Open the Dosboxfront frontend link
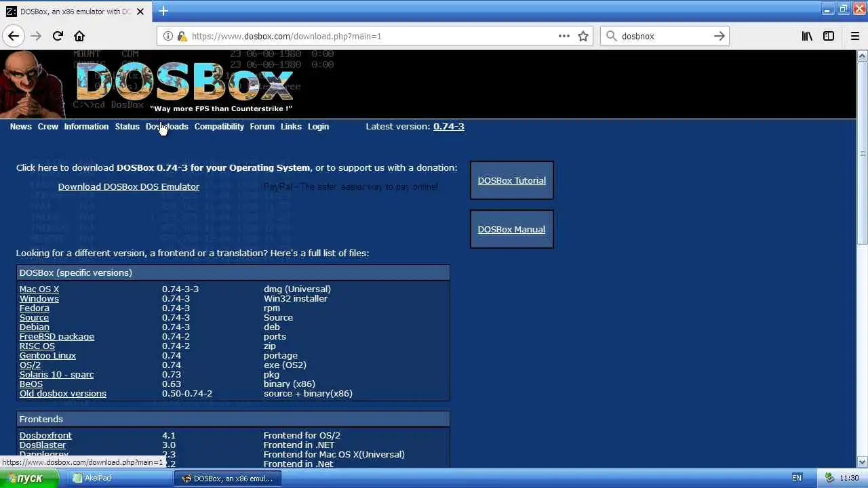This screenshot has width=868, height=488. 45,435
